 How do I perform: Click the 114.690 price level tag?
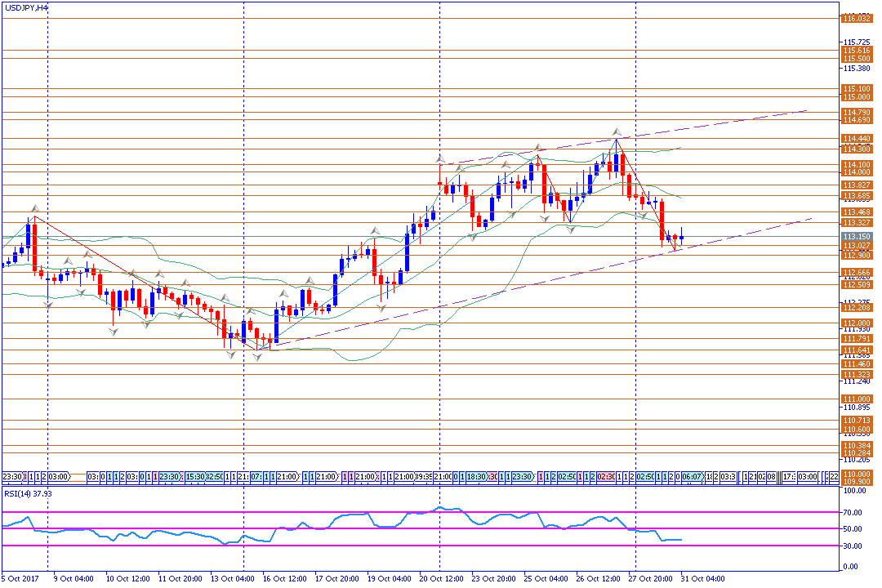click(857, 120)
